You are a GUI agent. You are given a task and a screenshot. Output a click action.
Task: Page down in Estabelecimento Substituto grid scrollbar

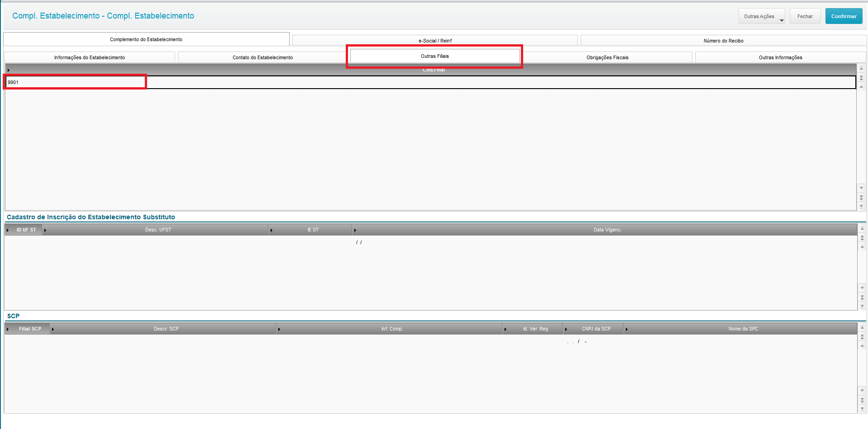pos(862,297)
